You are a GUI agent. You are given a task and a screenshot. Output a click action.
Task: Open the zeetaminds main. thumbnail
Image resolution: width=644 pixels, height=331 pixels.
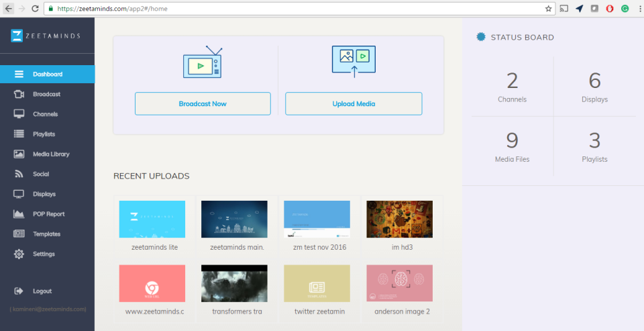pos(234,219)
